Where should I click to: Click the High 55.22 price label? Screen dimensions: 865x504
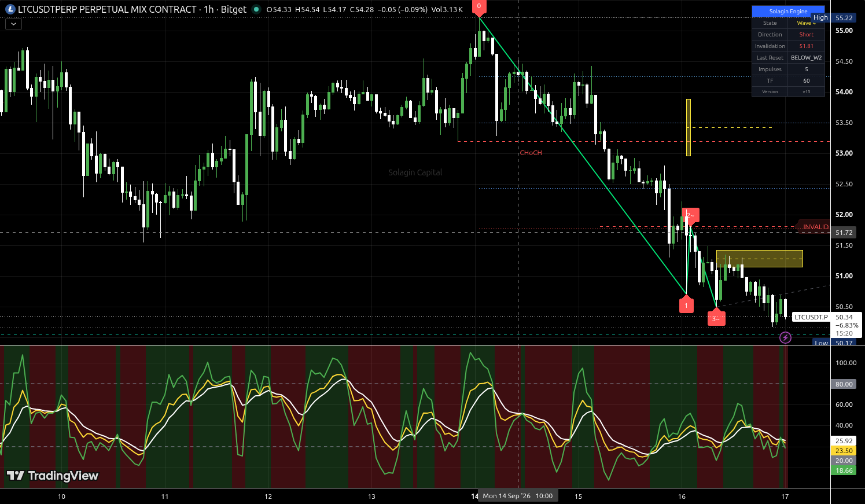coord(834,18)
